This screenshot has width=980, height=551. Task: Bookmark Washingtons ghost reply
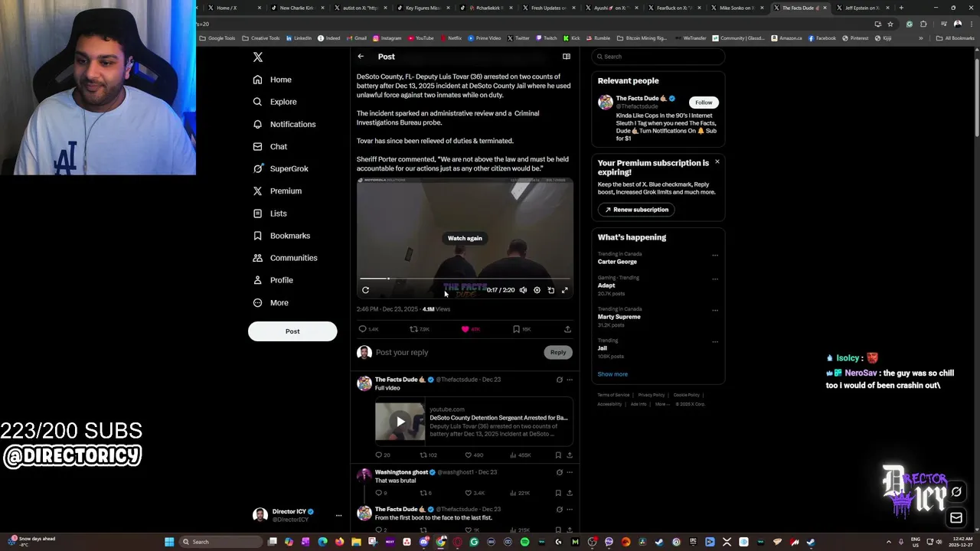(558, 493)
